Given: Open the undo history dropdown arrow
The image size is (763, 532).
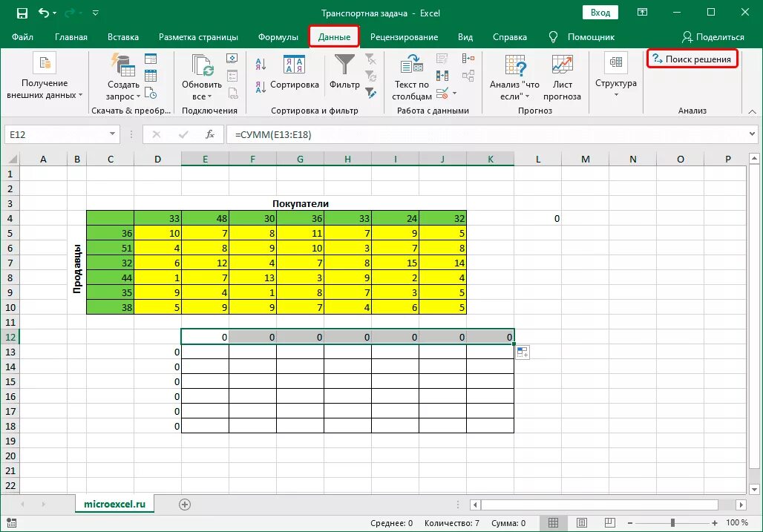Looking at the screenshot, I should 54,13.
